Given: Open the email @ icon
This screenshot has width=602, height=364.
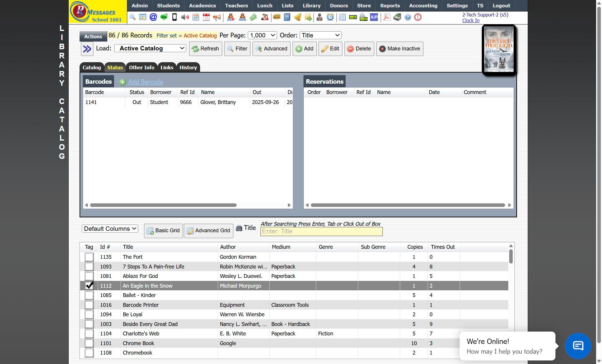Looking at the screenshot, I should point(153,17).
